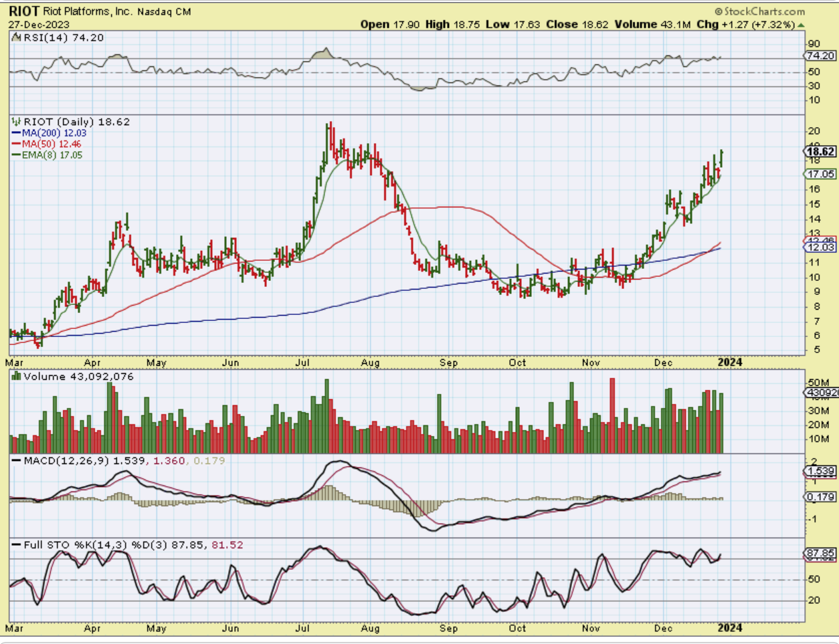The image size is (839, 644).
Task: Click the bold RIOT ticker in the header
Action: 24,11
